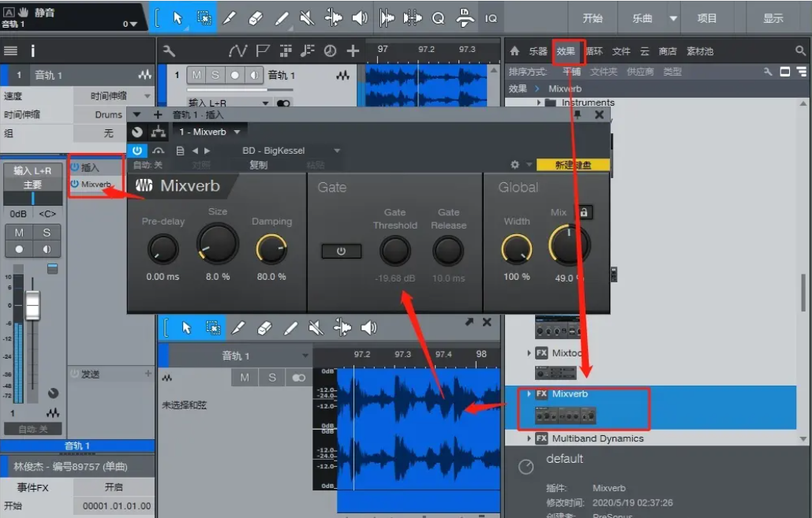Mute track 音轨 1 in arrangement

point(196,75)
